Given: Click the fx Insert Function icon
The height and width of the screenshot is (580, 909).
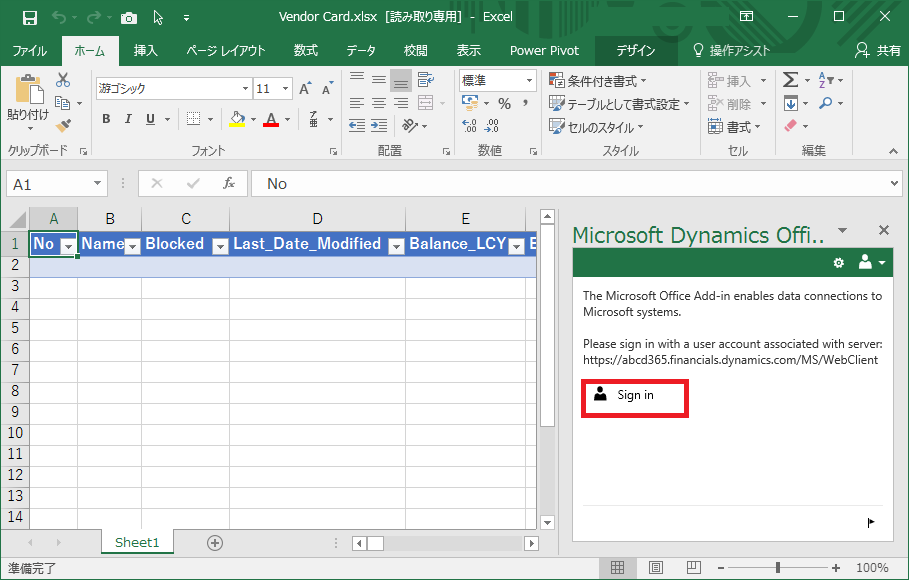Looking at the screenshot, I should pyautogui.click(x=229, y=184).
